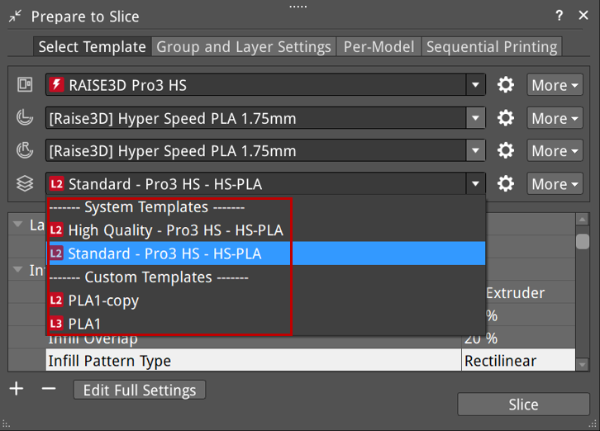This screenshot has width=600, height=431.
Task: Open the Sequential Printing tab
Action: pos(490,47)
